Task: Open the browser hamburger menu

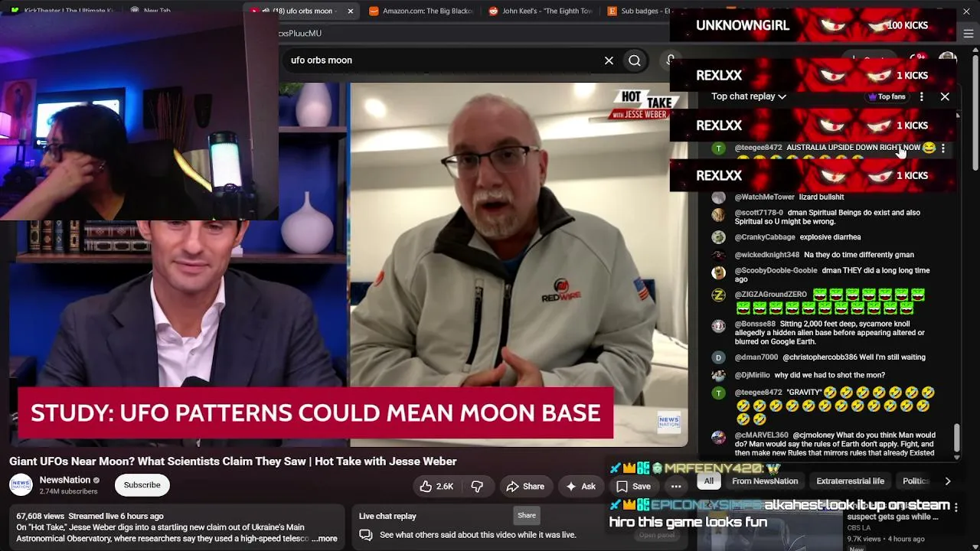Action: tap(969, 34)
